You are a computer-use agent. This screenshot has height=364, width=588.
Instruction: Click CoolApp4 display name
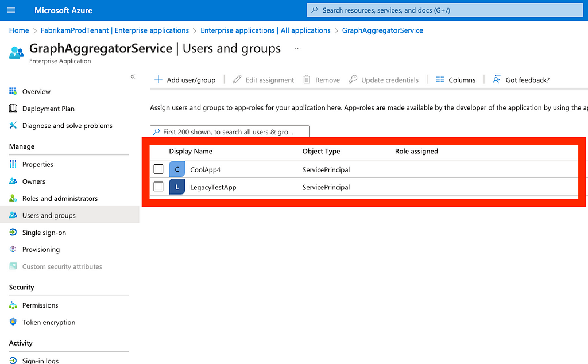click(206, 170)
